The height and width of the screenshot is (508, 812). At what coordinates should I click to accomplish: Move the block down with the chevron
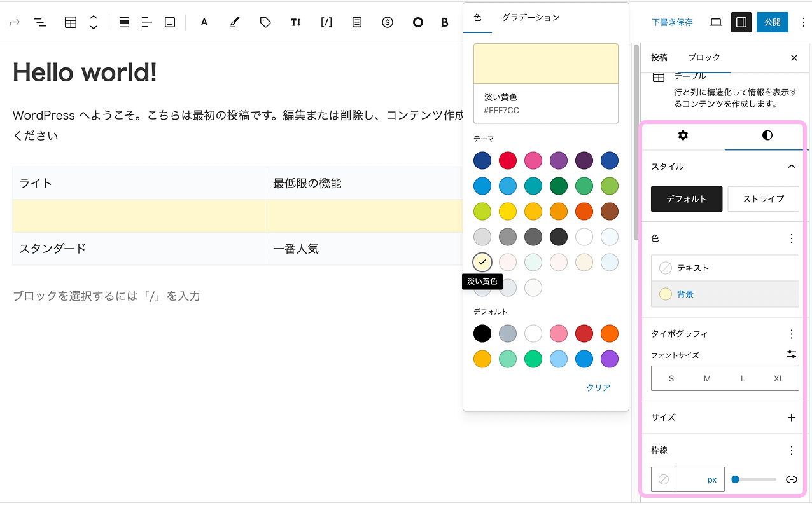pyautogui.click(x=94, y=27)
